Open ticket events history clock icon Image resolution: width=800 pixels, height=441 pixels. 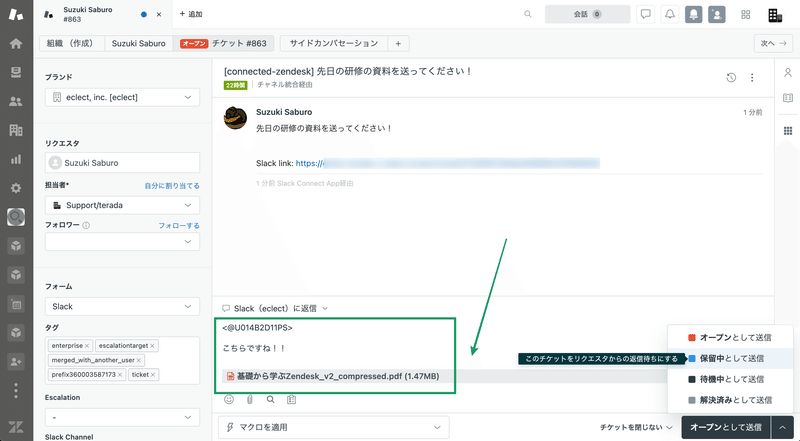pos(731,78)
